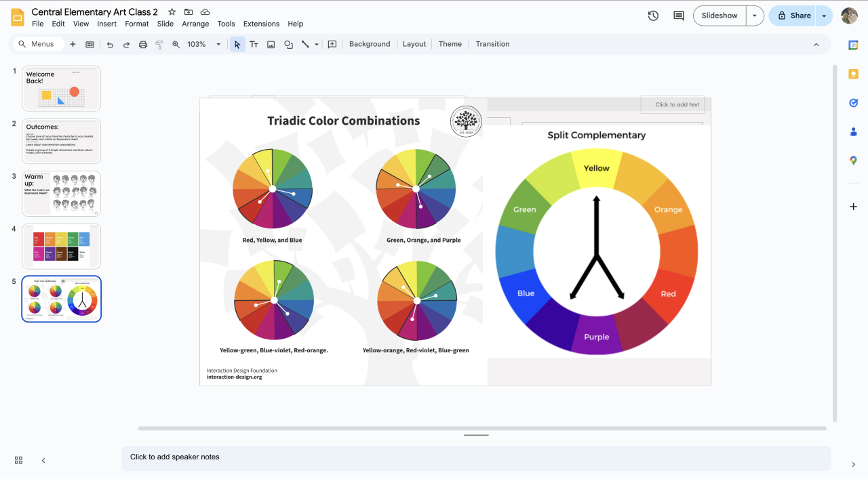Open Google Calendar side panel
The width and height of the screenshot is (868, 479).
pos(854,45)
